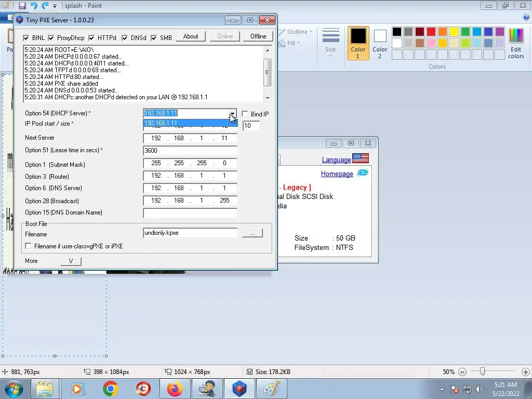Click the volume speaker icon in system tray
Screen dimensions: 532x399
(479, 389)
